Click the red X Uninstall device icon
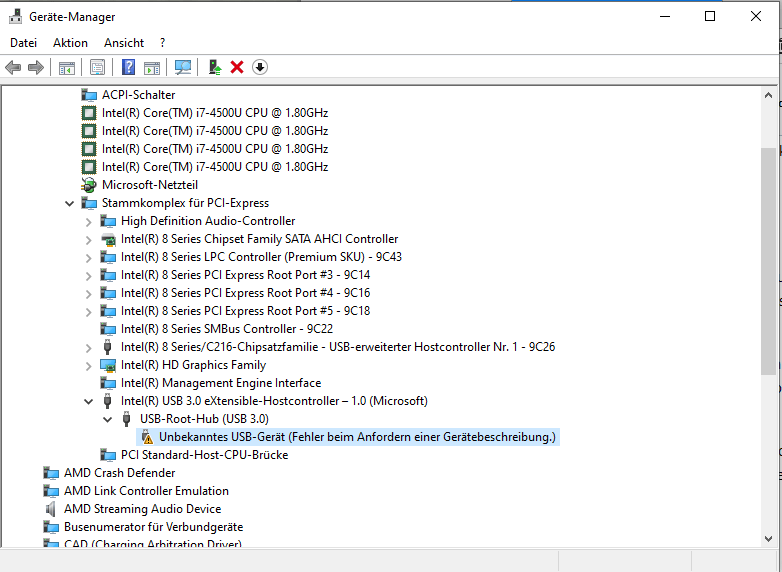The width and height of the screenshot is (782, 572). (x=237, y=67)
